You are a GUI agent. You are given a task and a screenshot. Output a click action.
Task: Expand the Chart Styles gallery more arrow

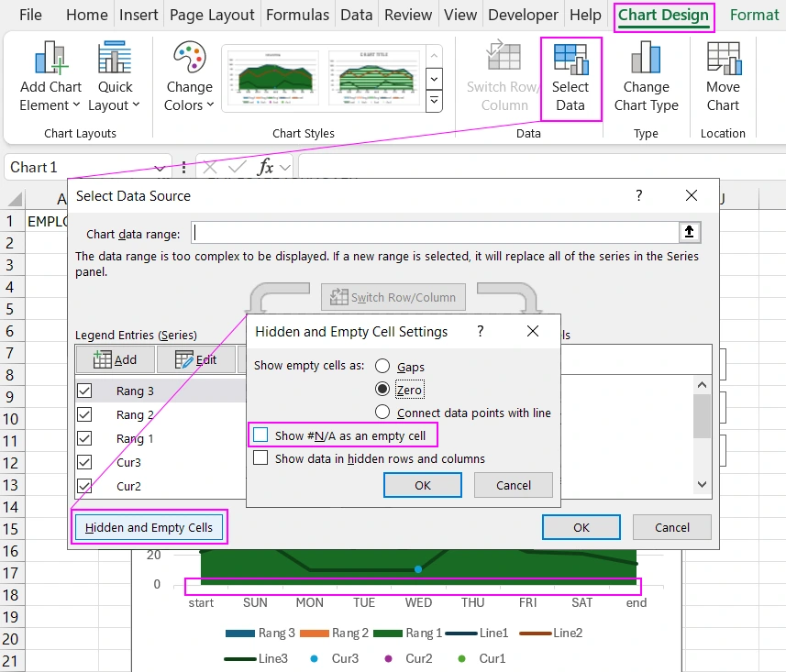(435, 101)
